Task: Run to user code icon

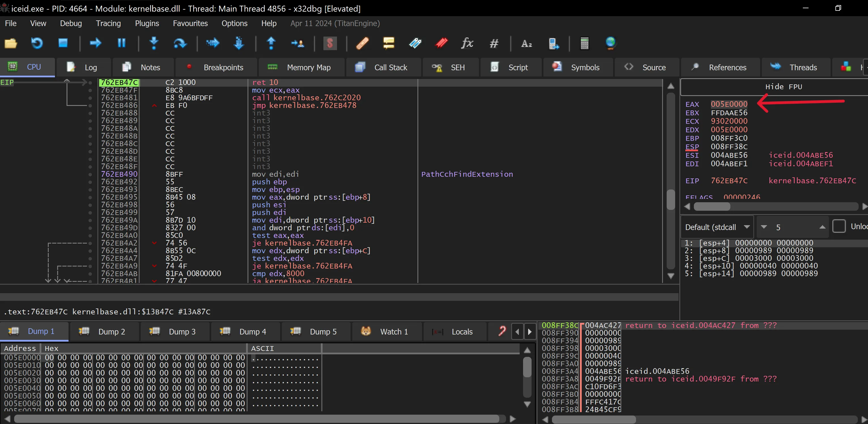Action: tap(298, 43)
